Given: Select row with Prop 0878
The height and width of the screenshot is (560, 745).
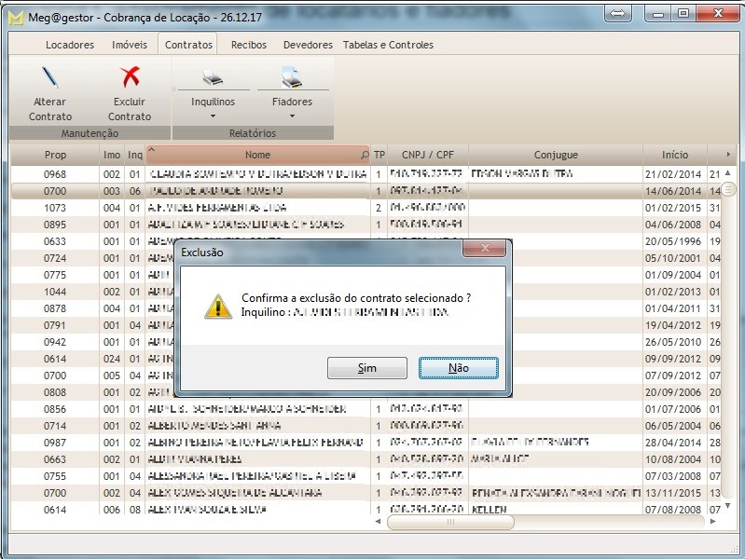Looking at the screenshot, I should (366, 308).
